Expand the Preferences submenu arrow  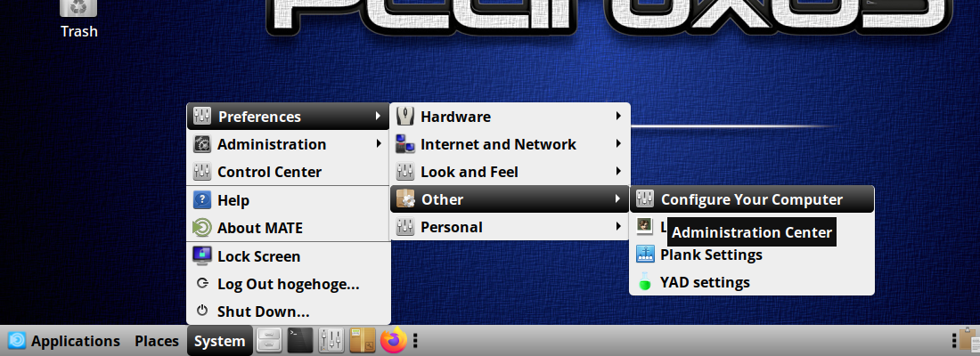click(x=378, y=117)
